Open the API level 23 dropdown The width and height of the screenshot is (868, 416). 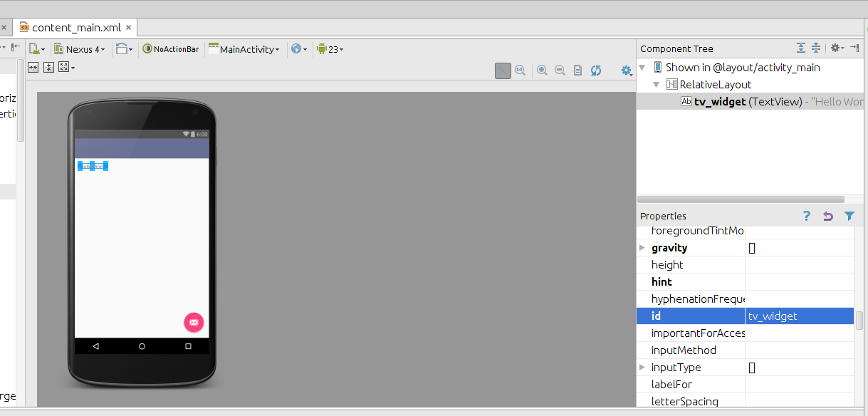(x=330, y=49)
